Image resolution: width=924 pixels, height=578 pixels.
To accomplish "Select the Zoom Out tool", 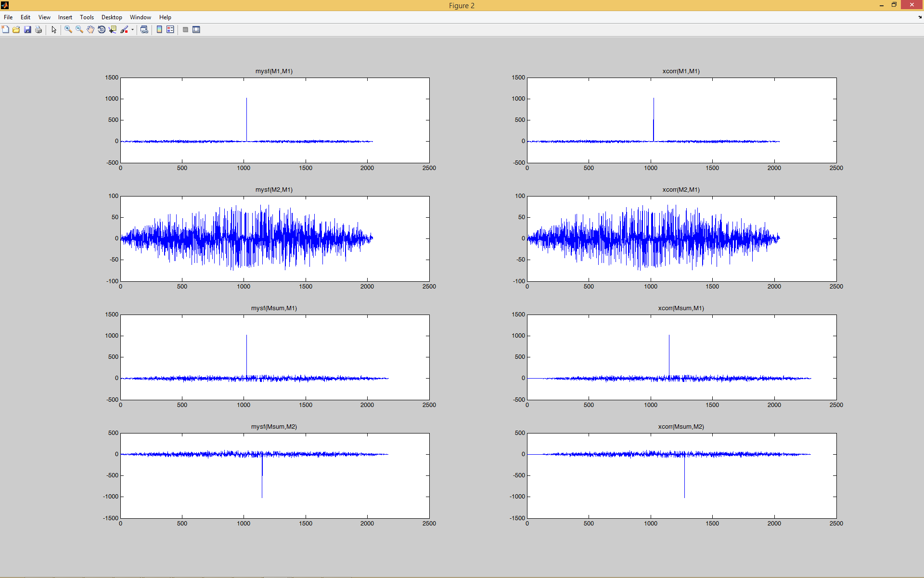I will (79, 30).
